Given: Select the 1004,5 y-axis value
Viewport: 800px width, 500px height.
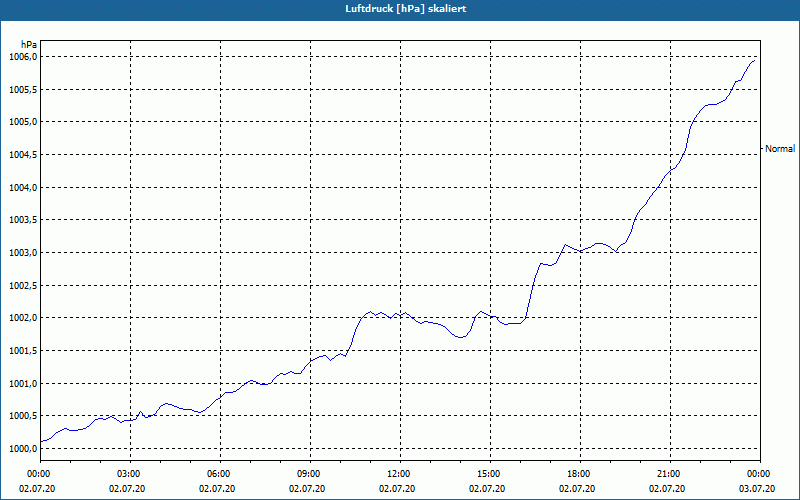Looking at the screenshot, I should tap(23, 155).
